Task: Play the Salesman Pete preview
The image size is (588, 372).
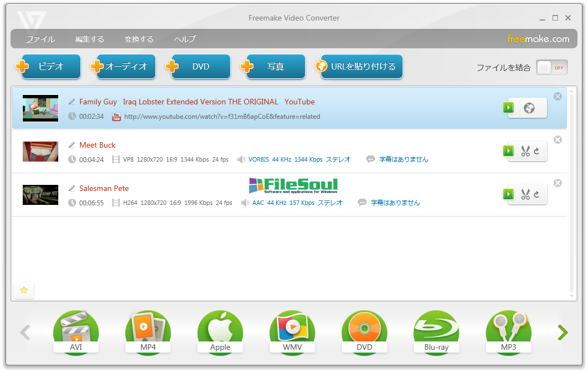Action: 509,194
